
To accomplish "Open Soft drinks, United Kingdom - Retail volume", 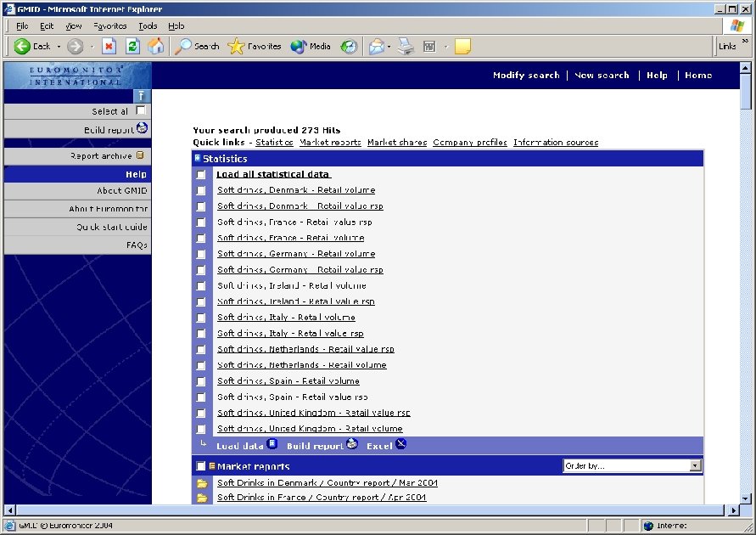I will [x=310, y=428].
